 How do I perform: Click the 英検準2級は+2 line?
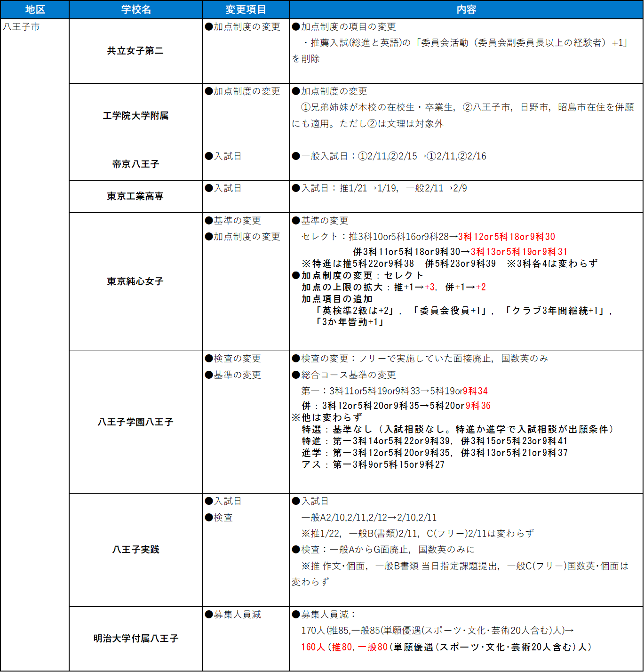464,311
